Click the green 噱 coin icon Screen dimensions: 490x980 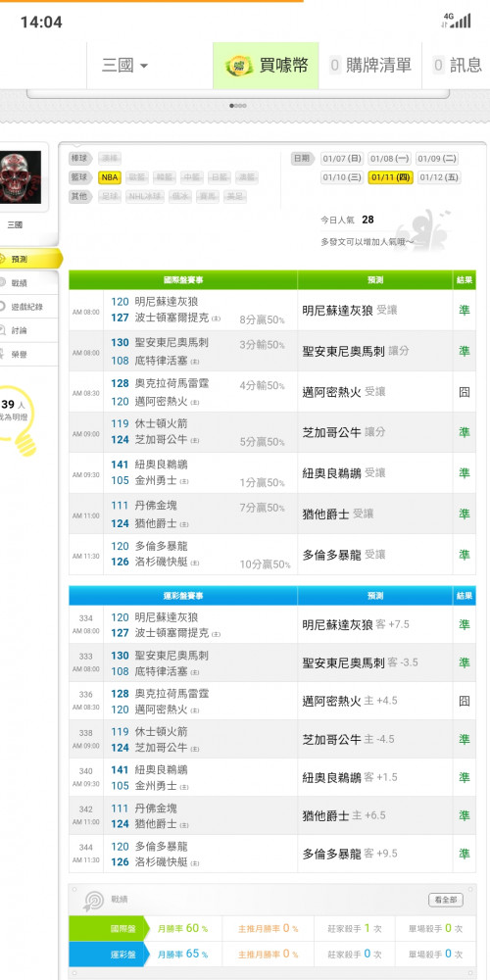tap(239, 65)
